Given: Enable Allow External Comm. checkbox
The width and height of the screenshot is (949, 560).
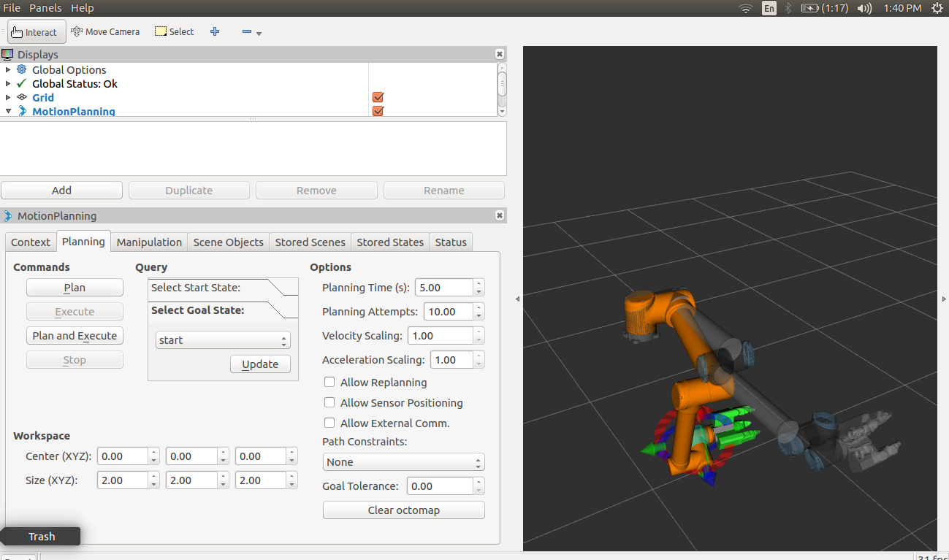Looking at the screenshot, I should pos(329,423).
